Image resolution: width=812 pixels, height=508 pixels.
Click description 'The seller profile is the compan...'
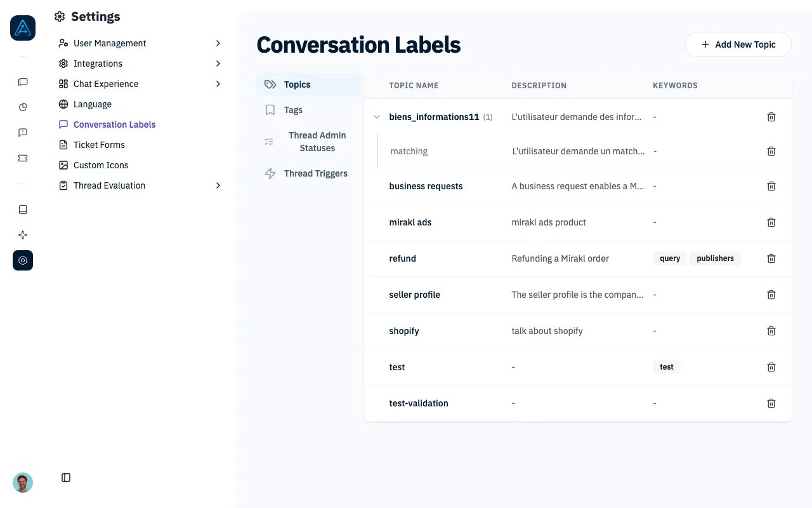578,295
